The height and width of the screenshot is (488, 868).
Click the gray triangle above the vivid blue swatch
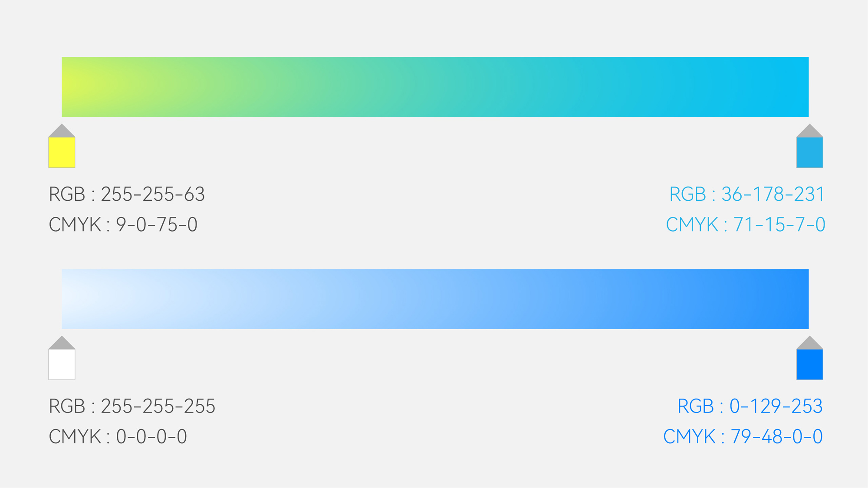coord(809,343)
